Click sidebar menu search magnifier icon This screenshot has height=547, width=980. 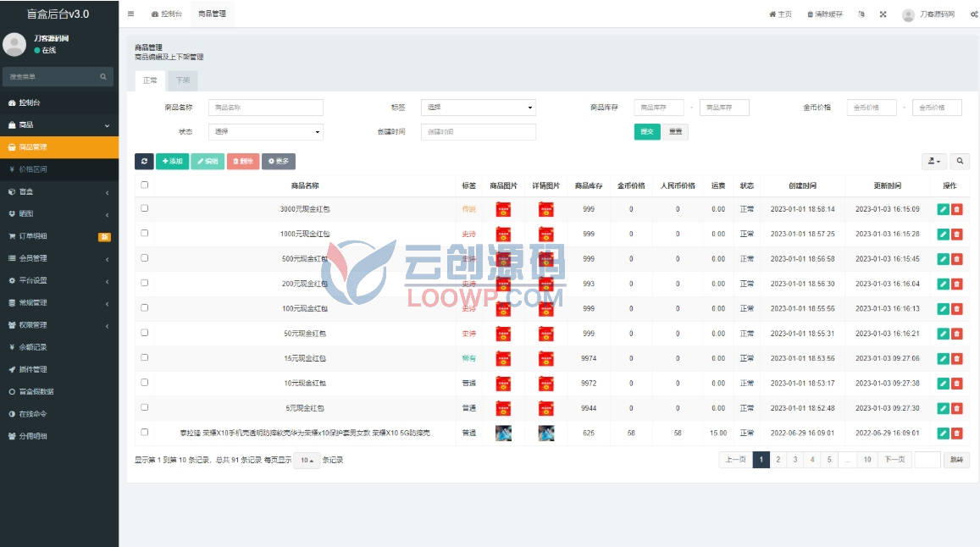(x=103, y=76)
